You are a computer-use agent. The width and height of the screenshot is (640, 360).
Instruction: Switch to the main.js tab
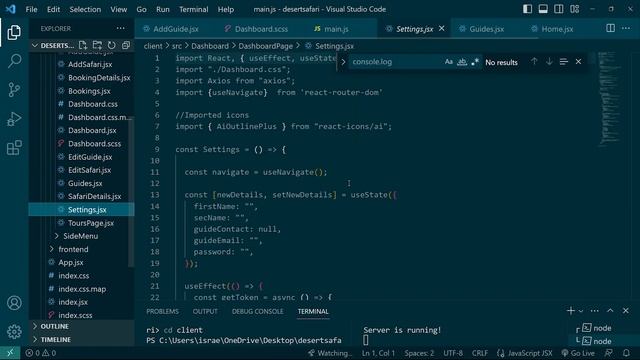336,29
